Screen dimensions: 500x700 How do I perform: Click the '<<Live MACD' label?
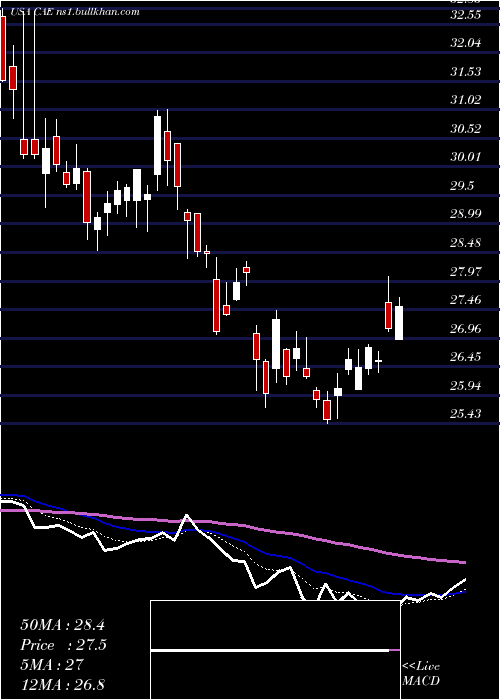421,674
